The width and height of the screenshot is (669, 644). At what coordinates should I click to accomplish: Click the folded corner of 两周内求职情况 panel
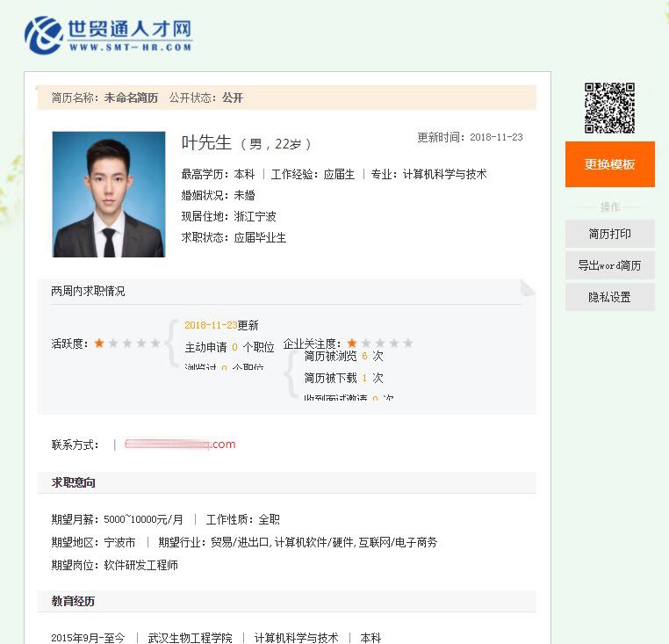click(528, 286)
